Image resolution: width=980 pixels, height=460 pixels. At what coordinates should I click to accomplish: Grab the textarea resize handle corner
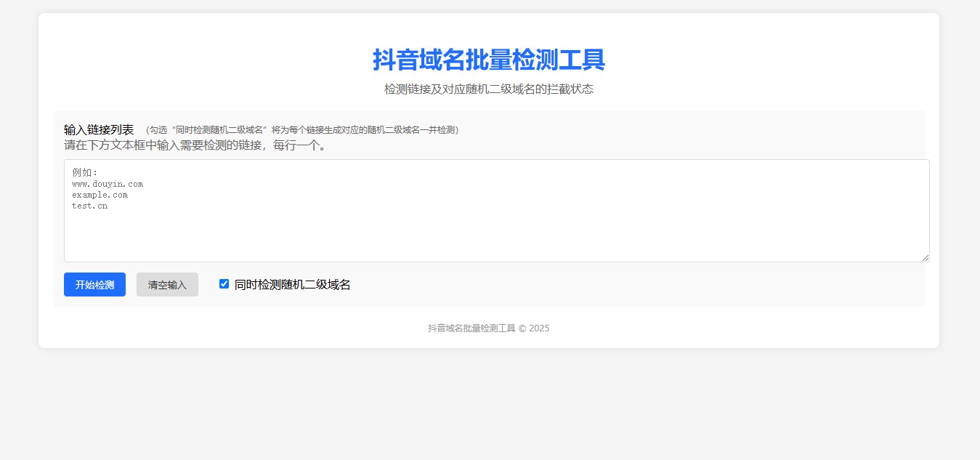(925, 257)
